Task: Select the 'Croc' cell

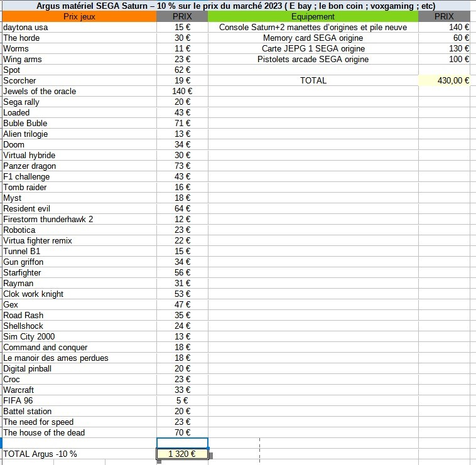Action: click(x=79, y=379)
